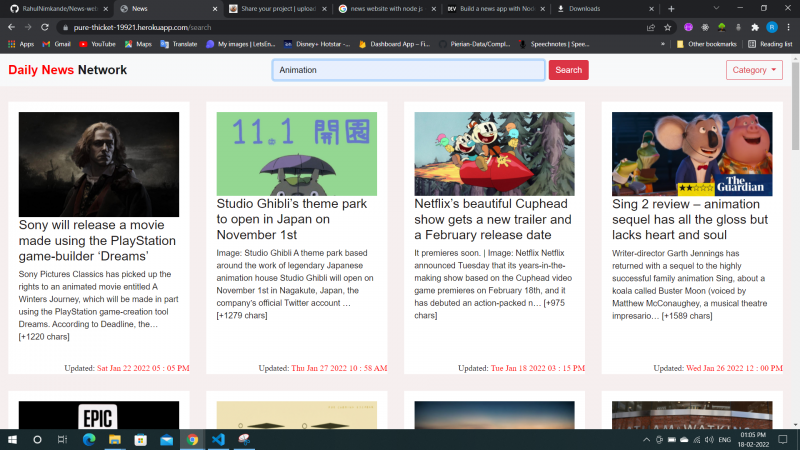Open the Sony PlayStation Dreams movie headline
The image size is (800, 450).
coord(97,240)
